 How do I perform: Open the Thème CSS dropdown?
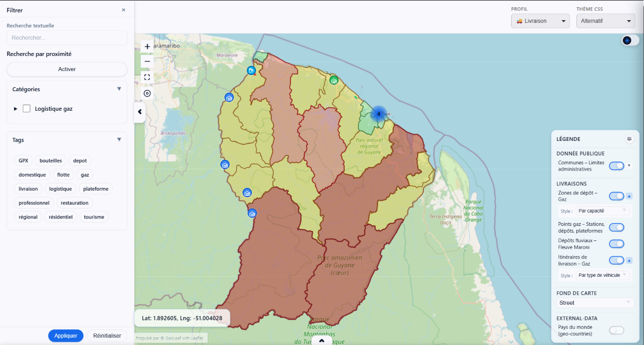605,21
